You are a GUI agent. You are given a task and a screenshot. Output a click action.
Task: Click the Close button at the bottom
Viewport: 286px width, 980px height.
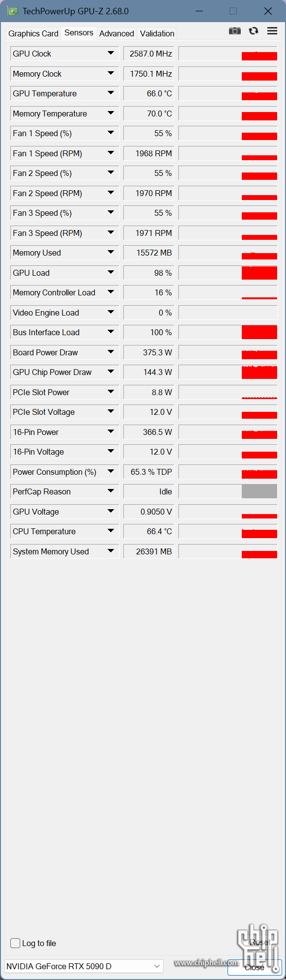(255, 967)
